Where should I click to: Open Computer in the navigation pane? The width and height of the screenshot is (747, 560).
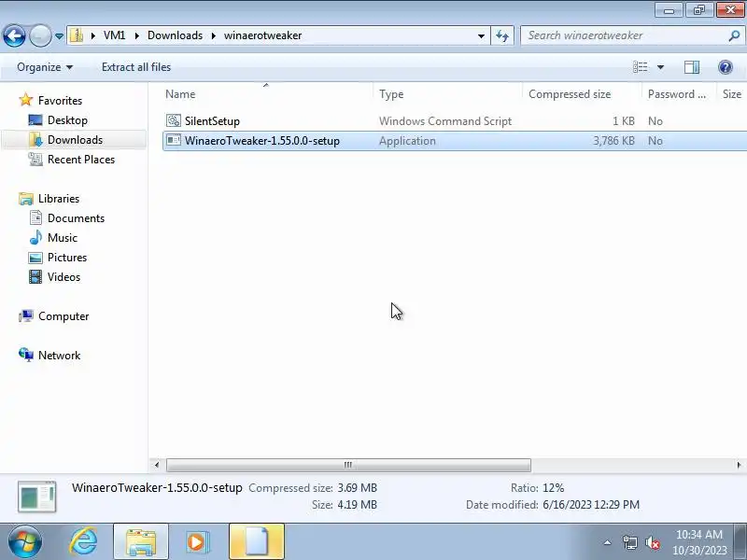click(x=63, y=316)
